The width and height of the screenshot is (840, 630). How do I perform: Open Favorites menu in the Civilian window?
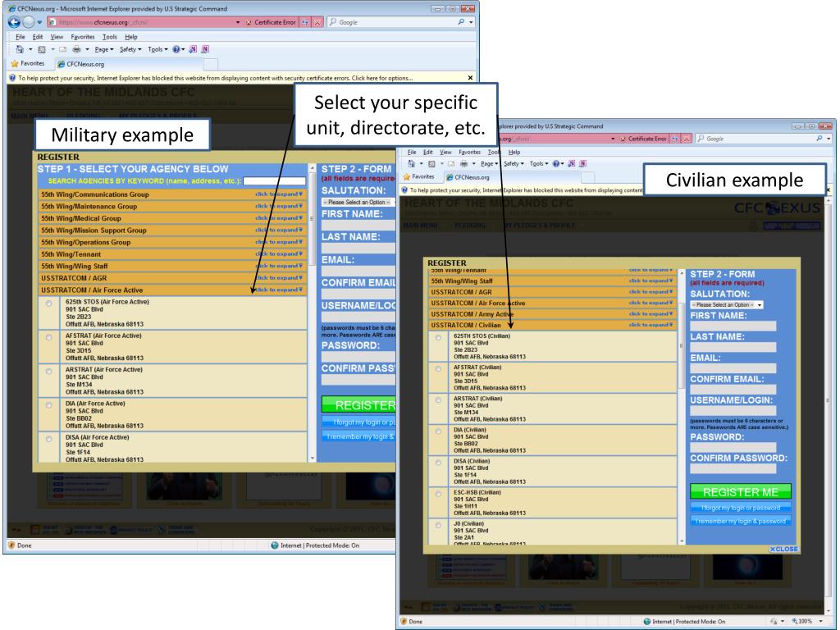click(469, 152)
